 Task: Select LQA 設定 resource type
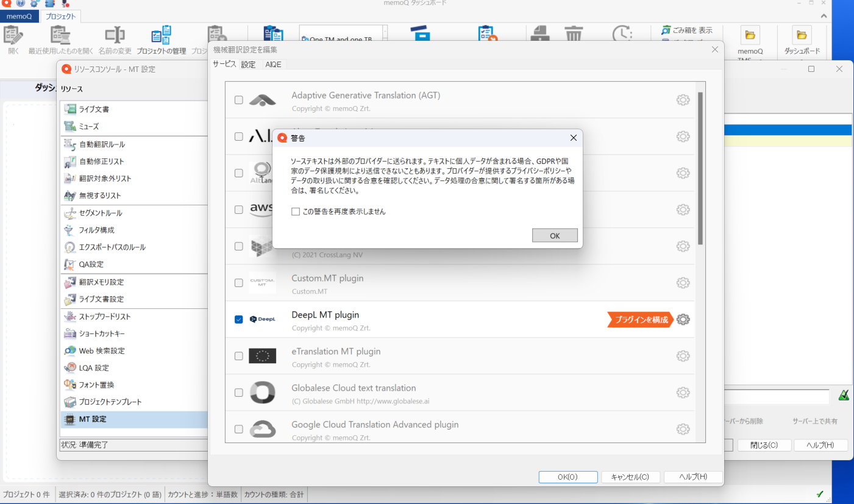point(134,368)
